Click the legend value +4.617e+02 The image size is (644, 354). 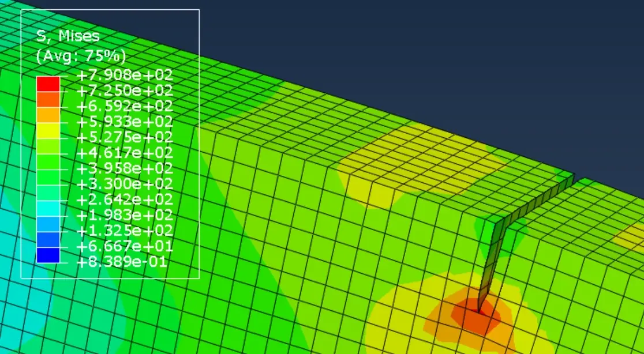125,153
